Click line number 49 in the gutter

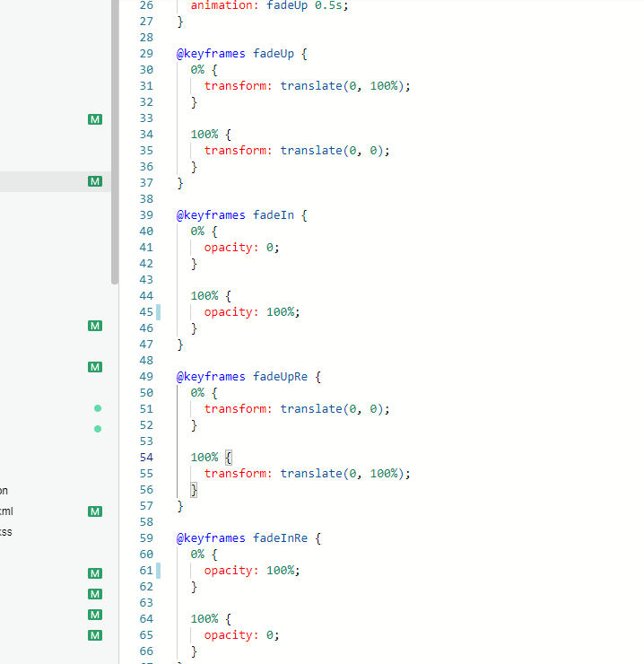(x=146, y=377)
